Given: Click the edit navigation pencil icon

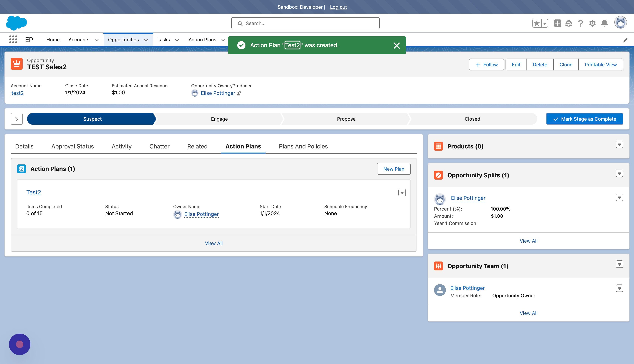Looking at the screenshot, I should pyautogui.click(x=625, y=40).
